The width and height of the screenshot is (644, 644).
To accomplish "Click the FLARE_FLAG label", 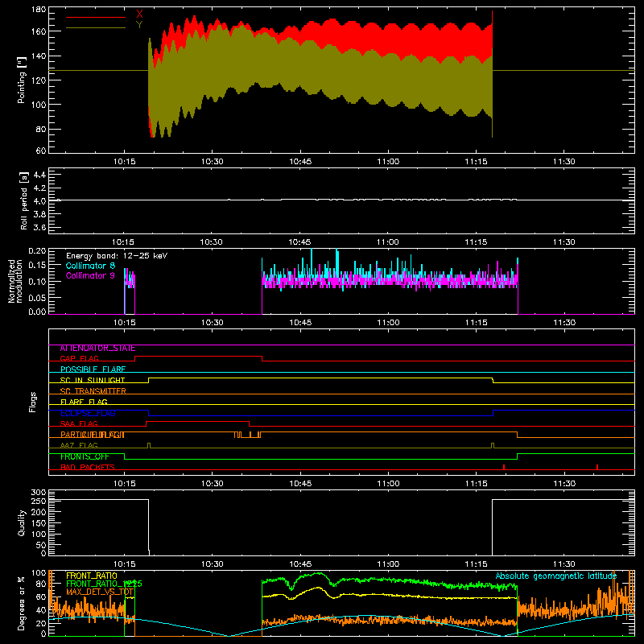I will pyautogui.click(x=84, y=402).
